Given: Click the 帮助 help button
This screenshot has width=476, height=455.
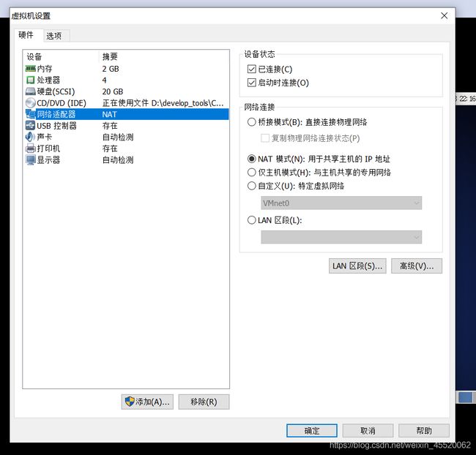Looking at the screenshot, I should pyautogui.click(x=424, y=430).
